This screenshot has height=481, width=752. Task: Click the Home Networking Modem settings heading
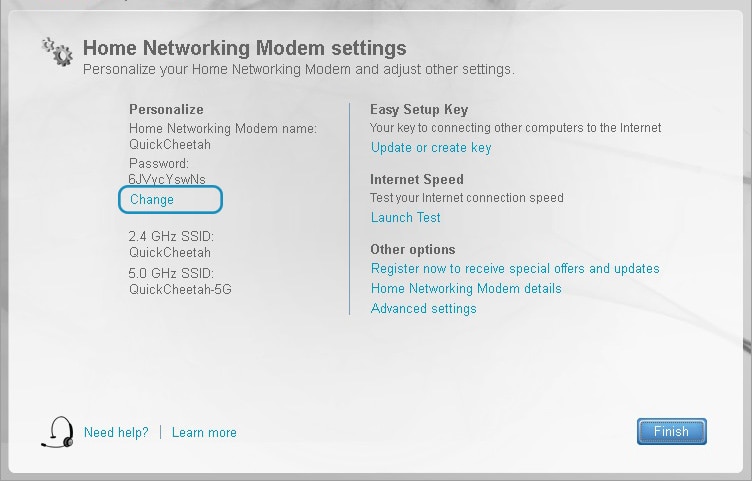[245, 48]
